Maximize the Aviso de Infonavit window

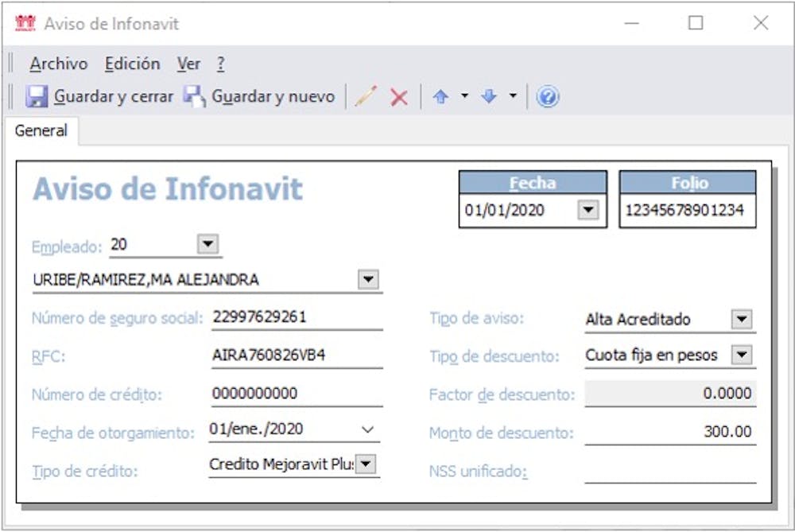tap(696, 23)
